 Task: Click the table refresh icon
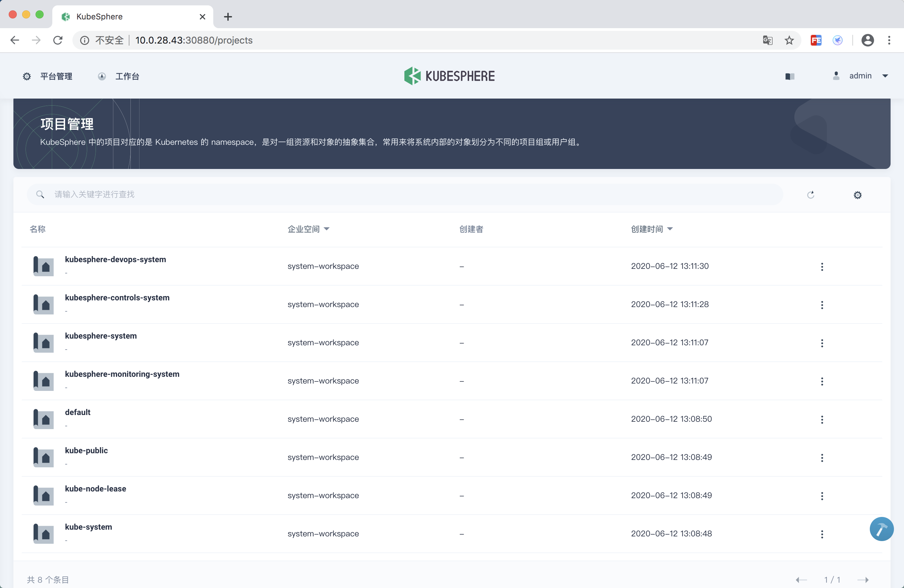(x=810, y=195)
